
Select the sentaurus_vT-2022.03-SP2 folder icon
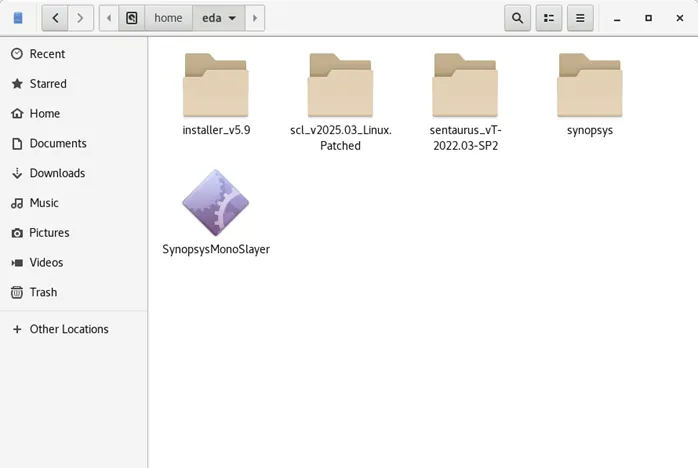[465, 85]
